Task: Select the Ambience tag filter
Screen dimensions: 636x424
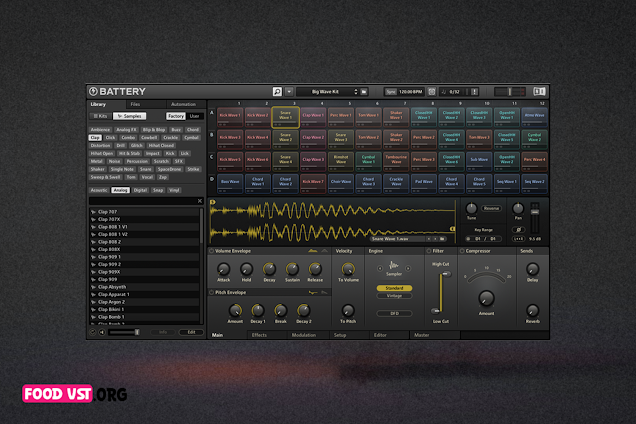Action: (100, 130)
